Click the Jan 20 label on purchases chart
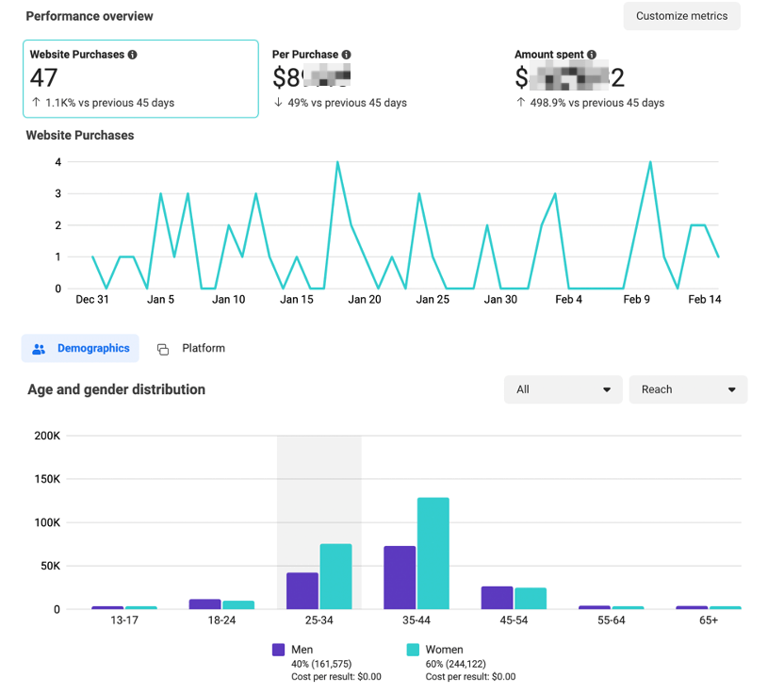Image resolution: width=784 pixels, height=694 pixels. point(364,300)
